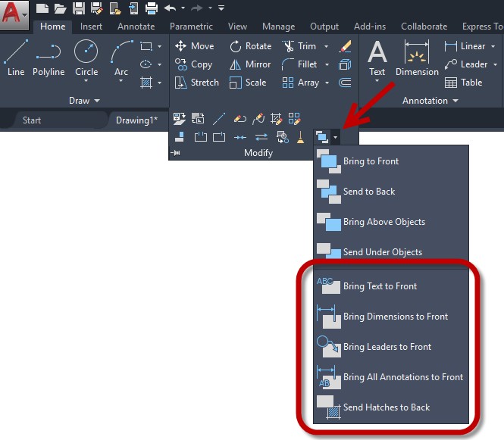Screen dimensions: 504x440
Task: Click the Lengthen tool icon
Action: 219,118
